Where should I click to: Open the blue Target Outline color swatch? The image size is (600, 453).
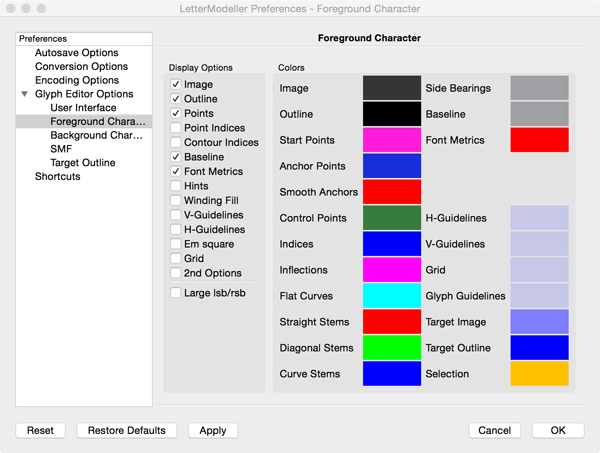540,348
